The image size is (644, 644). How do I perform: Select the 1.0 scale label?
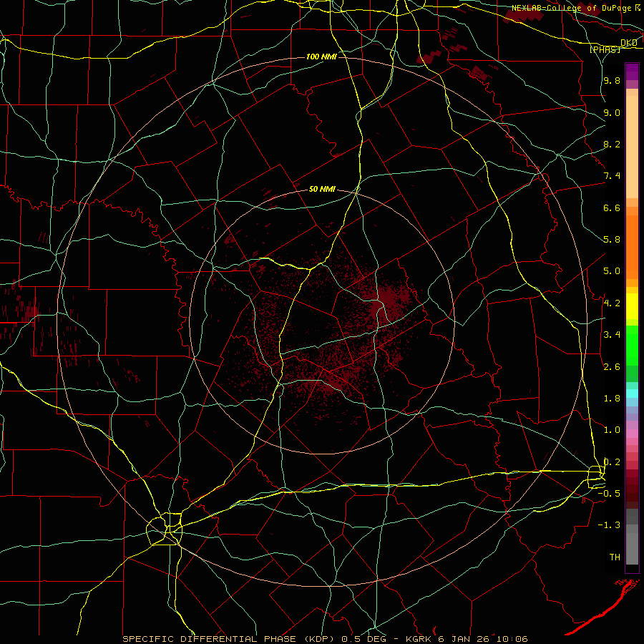click(612, 430)
